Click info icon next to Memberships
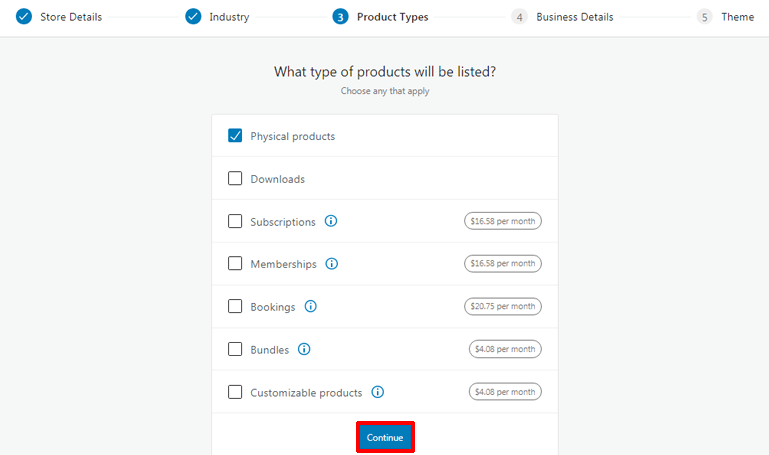This screenshot has height=455, width=769. [x=332, y=264]
